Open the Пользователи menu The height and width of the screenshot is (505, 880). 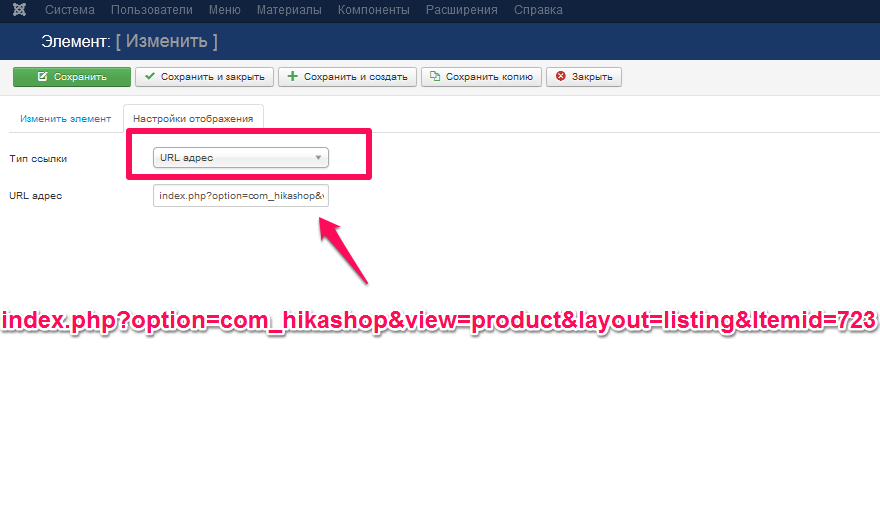152,10
